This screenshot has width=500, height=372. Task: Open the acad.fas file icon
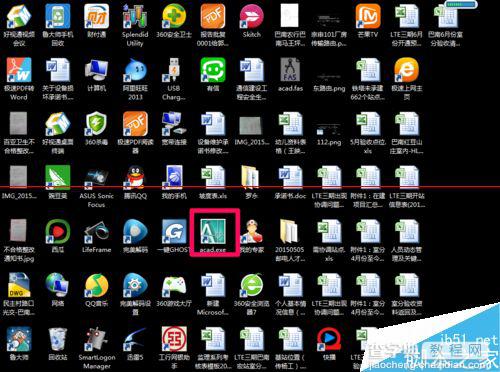click(290, 69)
